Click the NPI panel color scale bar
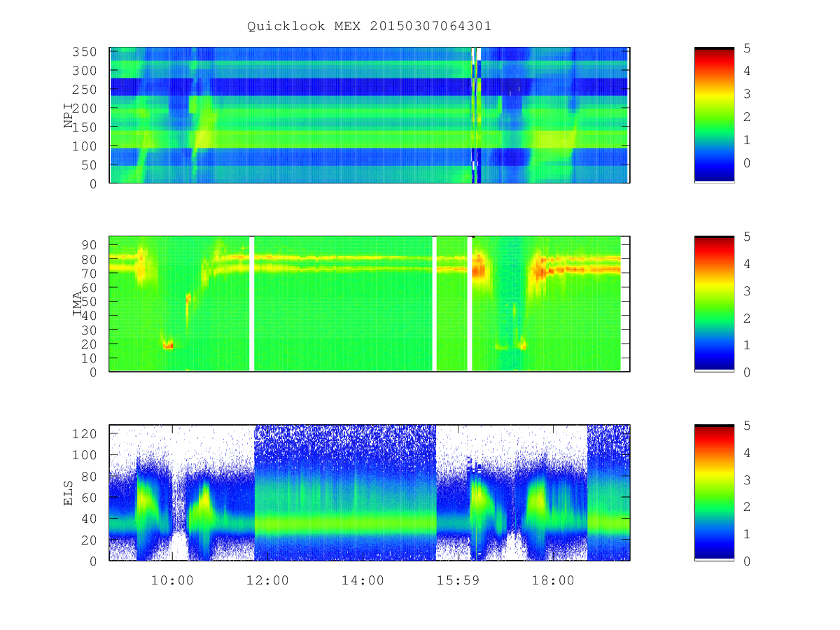840x630 pixels. [x=714, y=115]
